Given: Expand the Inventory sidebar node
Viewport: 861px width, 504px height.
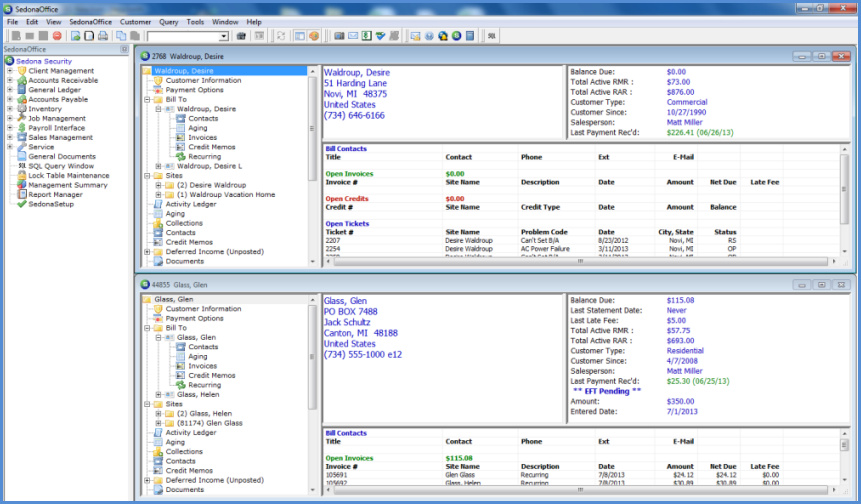Looking at the screenshot, I should tap(9, 109).
